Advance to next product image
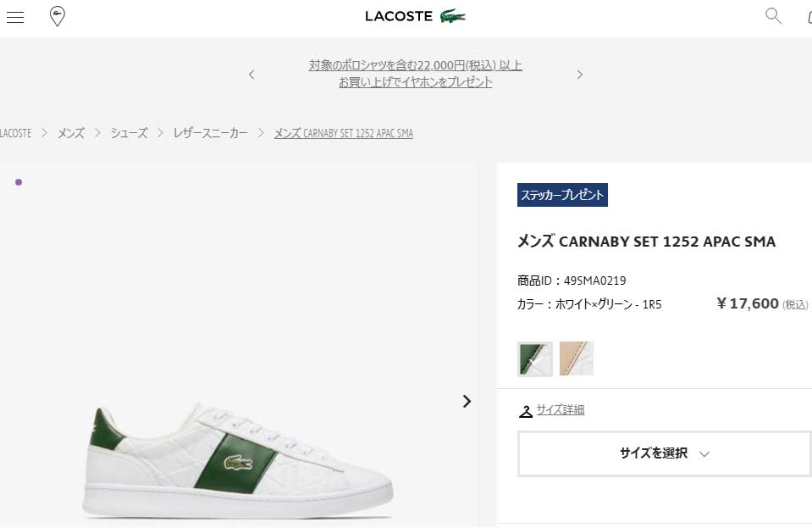 point(467,401)
